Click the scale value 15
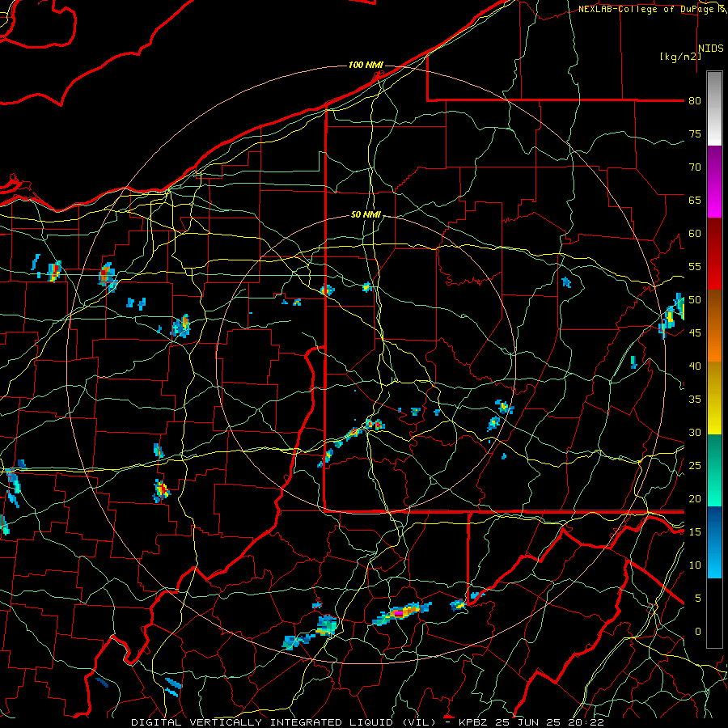 (695, 532)
